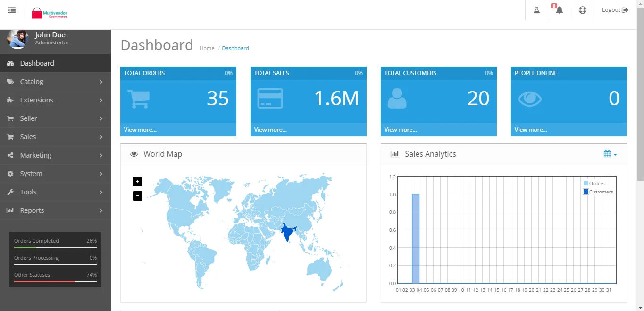Click the 1.6M total sales value
The height and width of the screenshot is (311, 644).
(337, 98)
